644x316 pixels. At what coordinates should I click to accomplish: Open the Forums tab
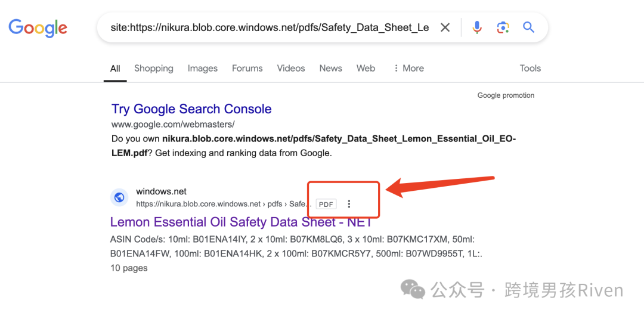click(247, 68)
